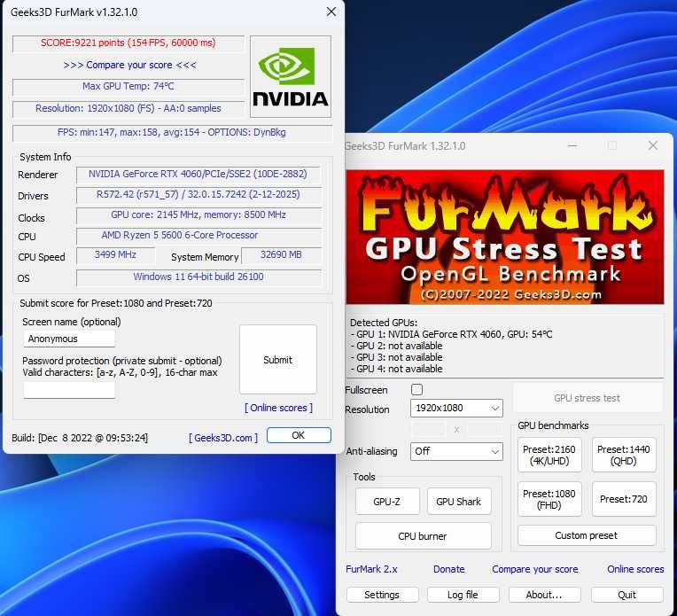Image resolution: width=677 pixels, height=616 pixels.
Task: Open the Custom preset button
Action: 587,535
